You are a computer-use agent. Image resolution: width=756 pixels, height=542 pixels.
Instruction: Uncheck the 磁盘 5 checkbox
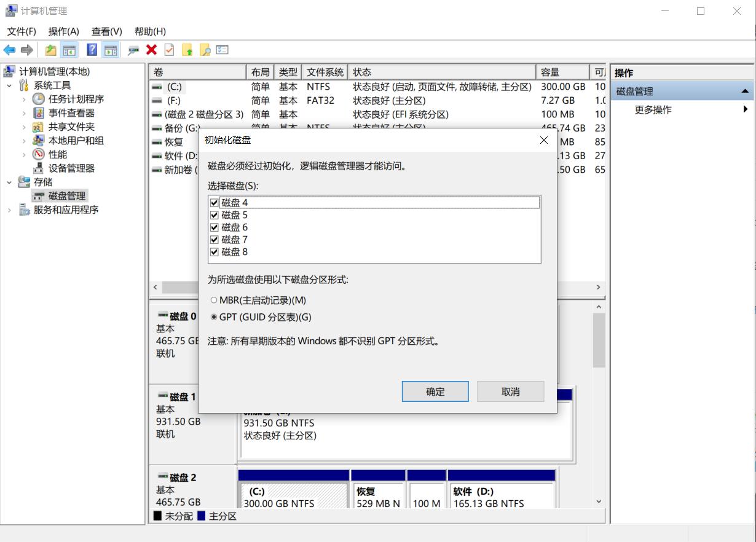215,214
